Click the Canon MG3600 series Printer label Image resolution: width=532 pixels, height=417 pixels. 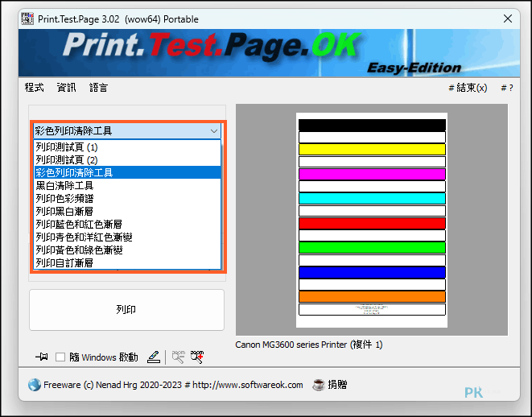(309, 345)
